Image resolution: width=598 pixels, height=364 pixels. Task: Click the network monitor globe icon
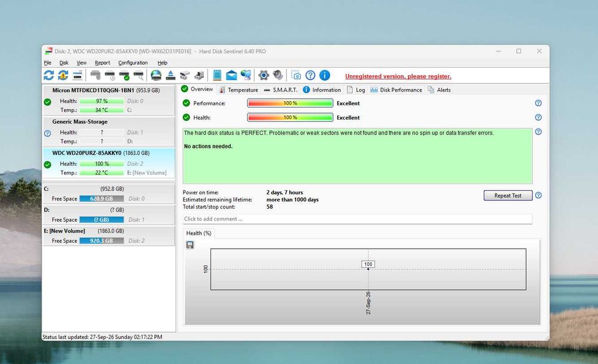(x=246, y=75)
